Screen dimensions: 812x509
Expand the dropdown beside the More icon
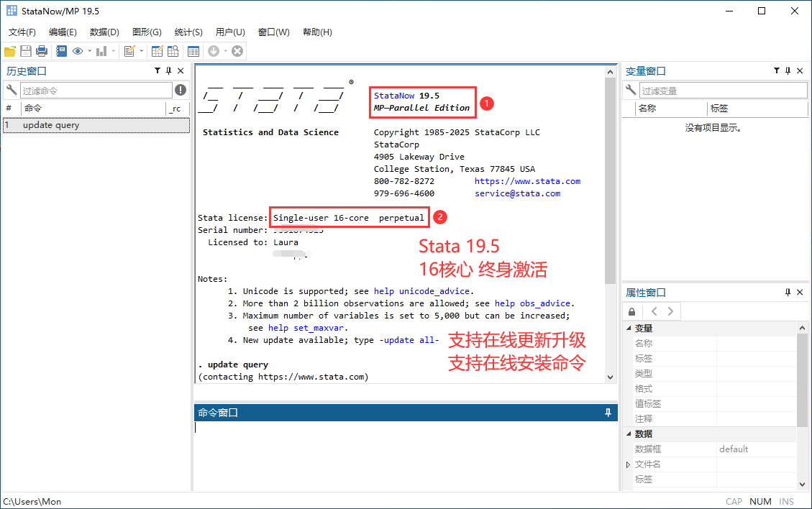coord(225,51)
